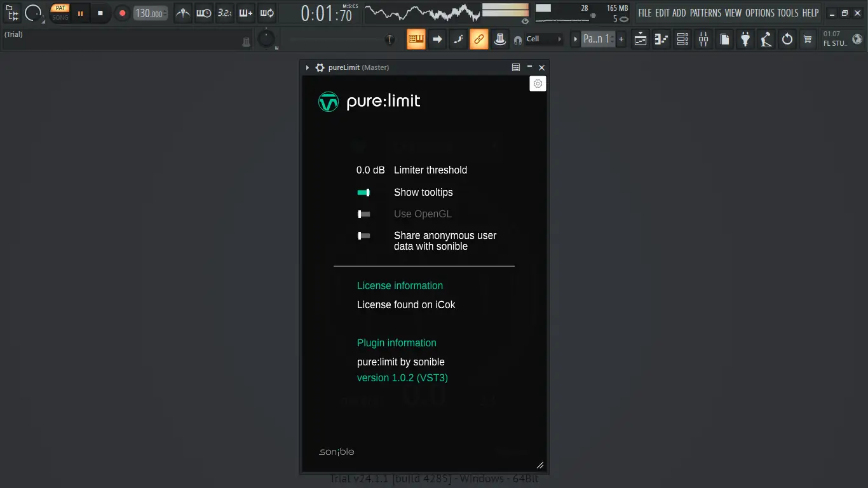This screenshot has width=868, height=488.
Task: Click the tempo display showing 130.000
Action: click(x=150, y=13)
